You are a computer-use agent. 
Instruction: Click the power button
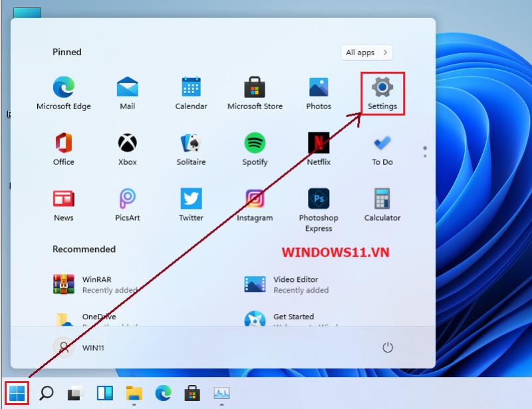(388, 348)
